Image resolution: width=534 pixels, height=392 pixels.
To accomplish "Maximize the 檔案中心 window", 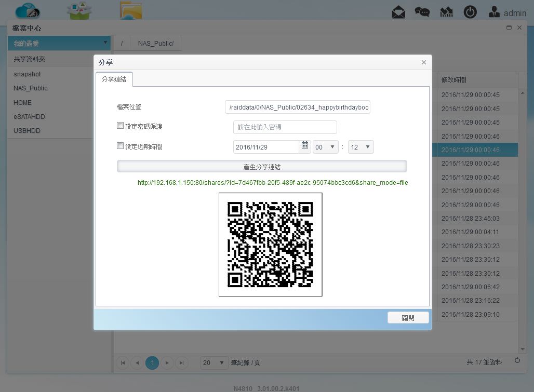I will (x=509, y=28).
